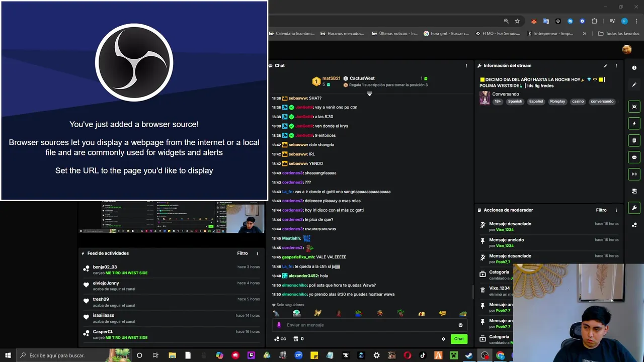The height and width of the screenshot is (362, 644).
Task: Click the green-outlined capture icon in sidebar
Action: click(x=634, y=107)
